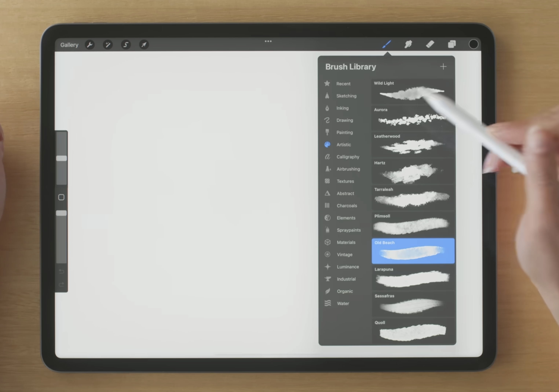Create a new brush with the plus button
The image size is (559, 392).
pos(443,66)
